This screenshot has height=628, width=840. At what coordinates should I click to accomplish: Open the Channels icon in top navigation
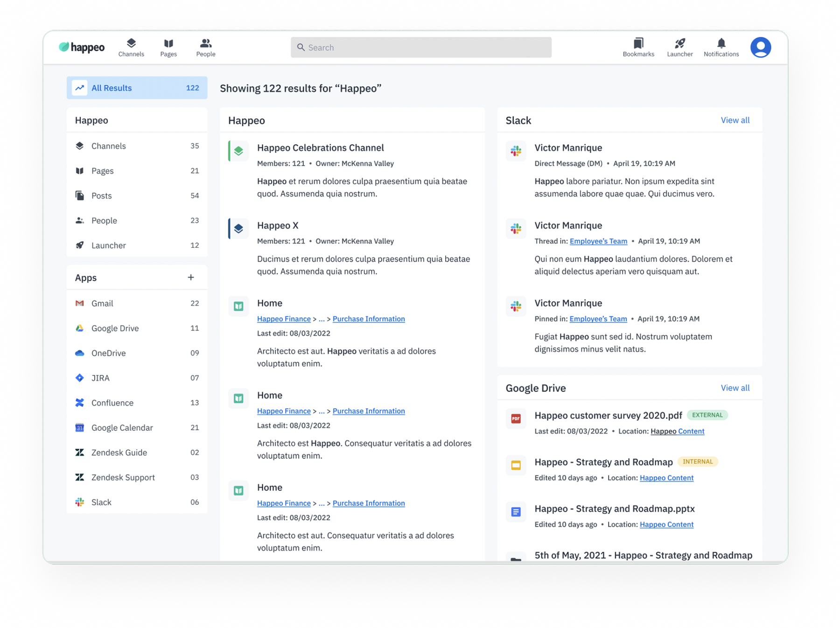pyautogui.click(x=131, y=47)
